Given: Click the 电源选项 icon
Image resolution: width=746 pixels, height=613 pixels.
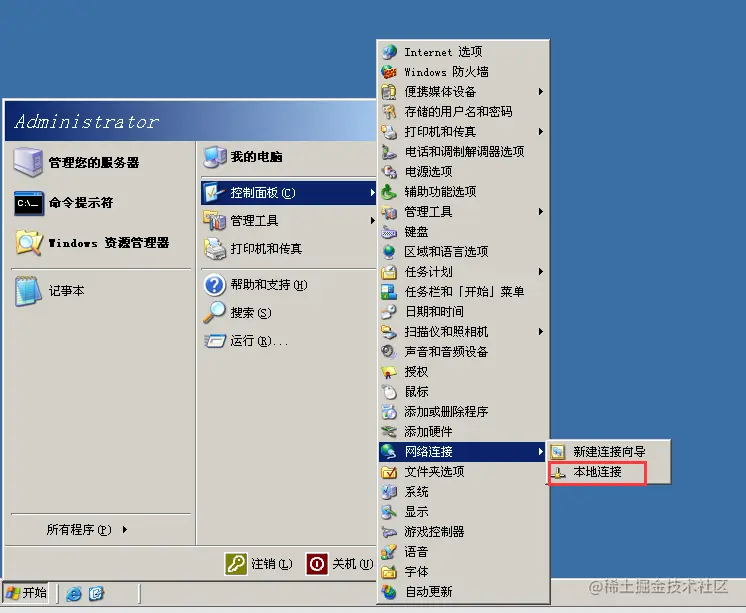Looking at the screenshot, I should point(389,171).
